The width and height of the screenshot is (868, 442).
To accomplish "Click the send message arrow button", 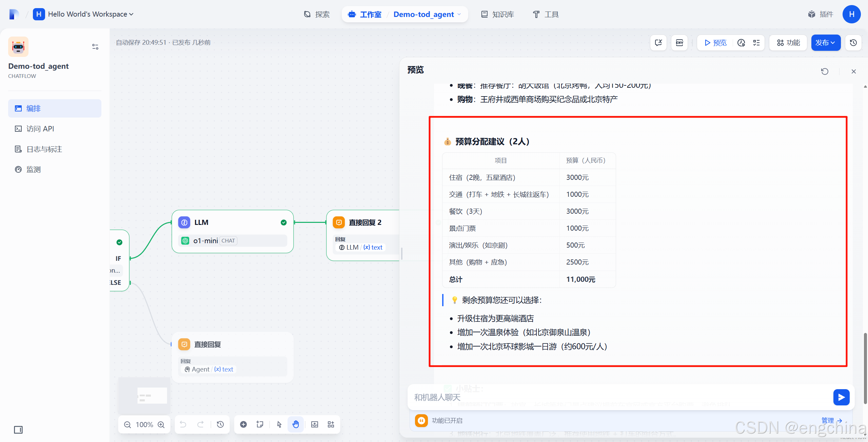I will [841, 397].
